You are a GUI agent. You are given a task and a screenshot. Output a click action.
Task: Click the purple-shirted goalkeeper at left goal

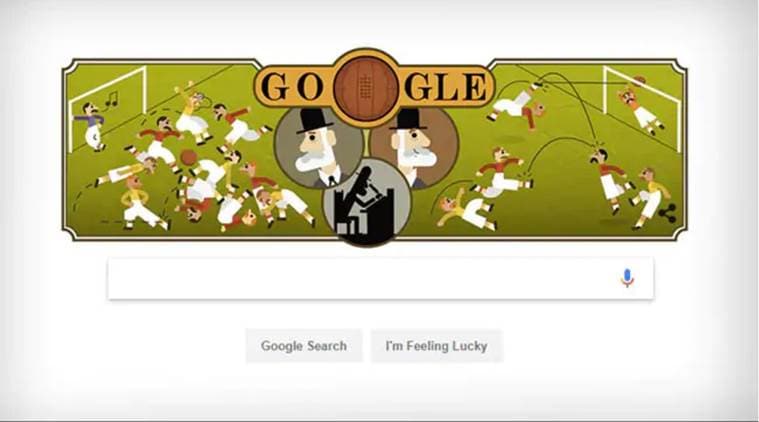pyautogui.click(x=92, y=127)
